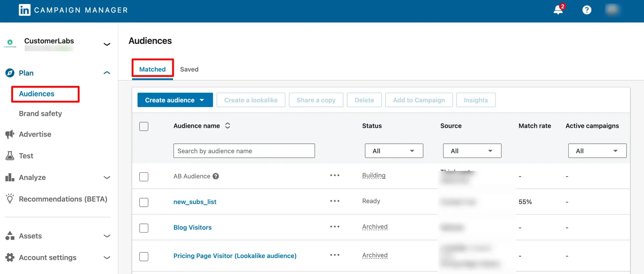Collapse the Plan section chevron
Viewport: 644px width, 274px height.
(x=107, y=73)
